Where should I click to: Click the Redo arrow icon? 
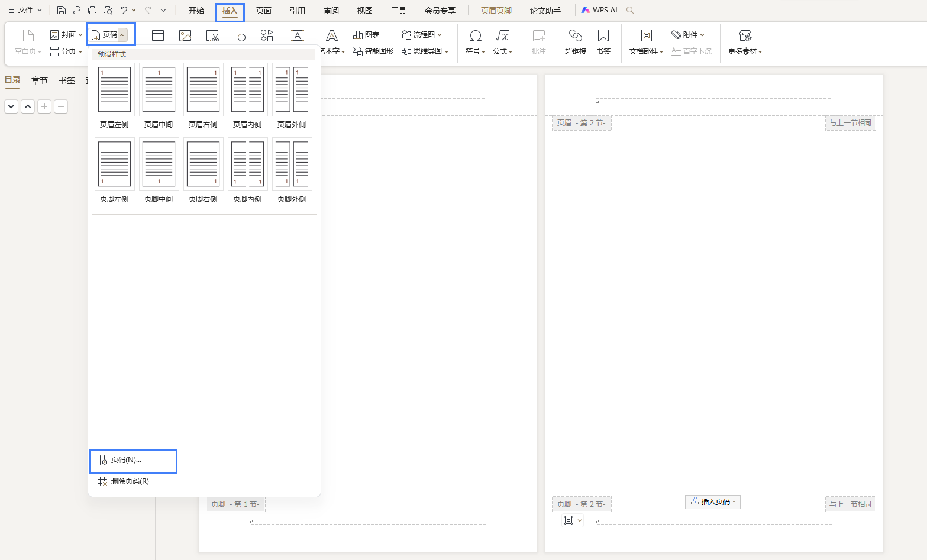pyautogui.click(x=148, y=10)
